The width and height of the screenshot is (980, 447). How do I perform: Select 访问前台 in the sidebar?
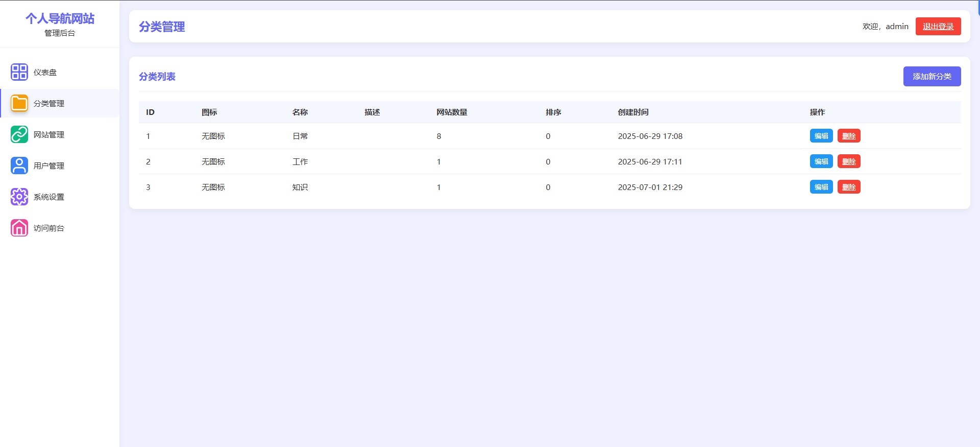[x=60, y=228]
